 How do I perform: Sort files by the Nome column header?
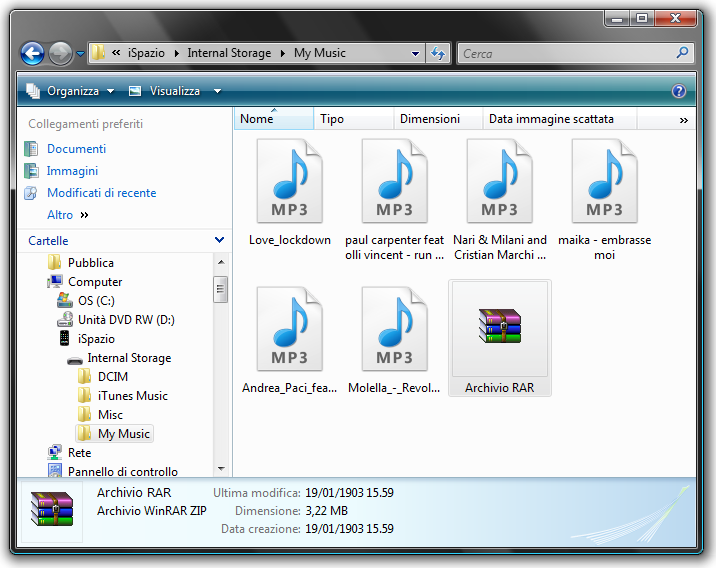click(x=257, y=119)
